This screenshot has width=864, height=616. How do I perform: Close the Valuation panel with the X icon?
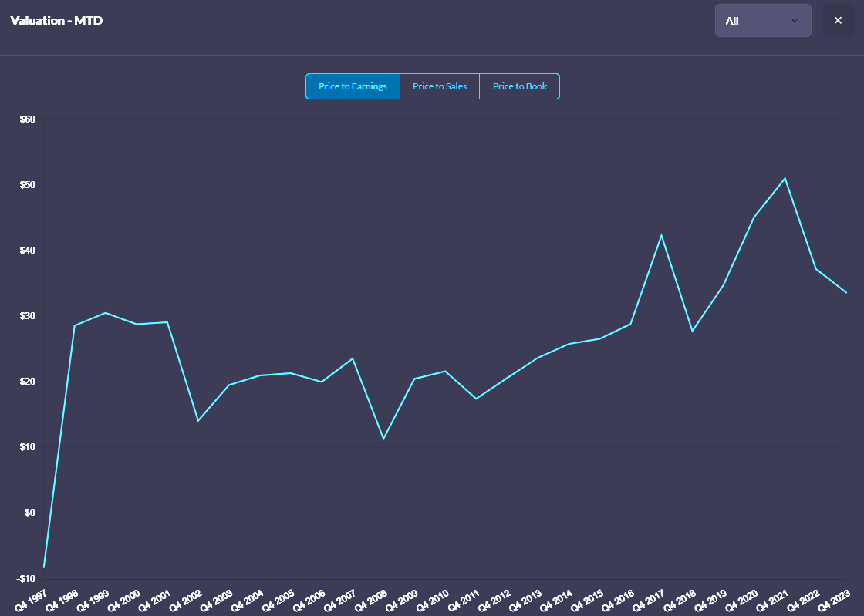(838, 20)
